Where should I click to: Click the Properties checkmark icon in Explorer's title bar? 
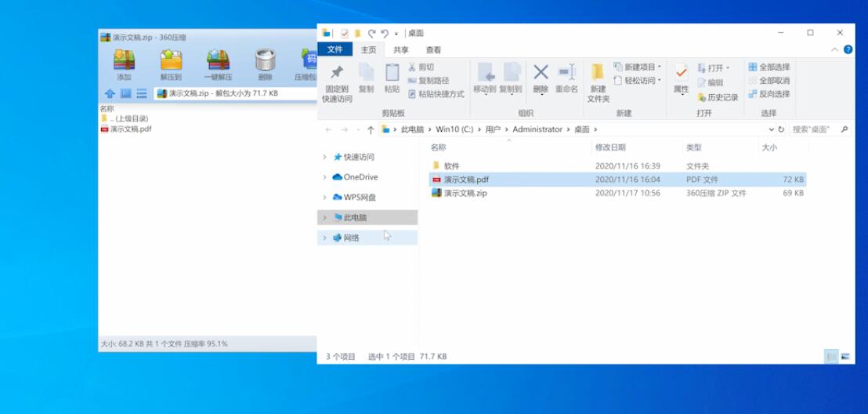tap(345, 33)
